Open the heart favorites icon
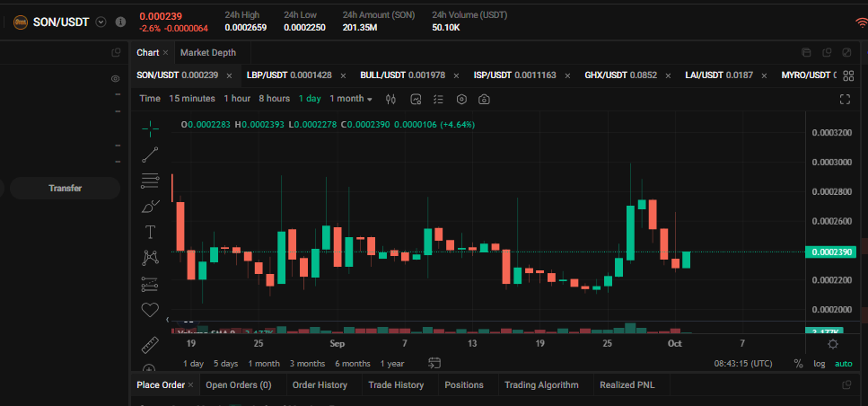The height and width of the screenshot is (406, 868). click(150, 310)
